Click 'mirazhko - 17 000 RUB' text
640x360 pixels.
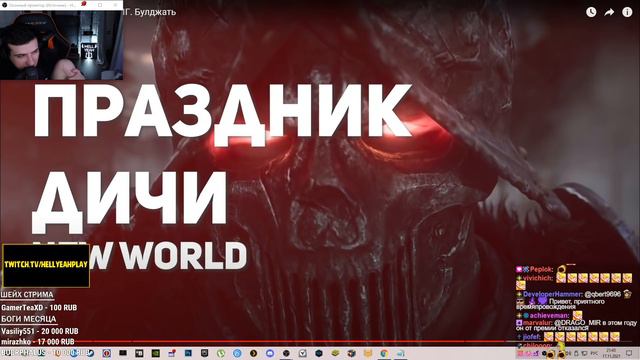pos(38,342)
